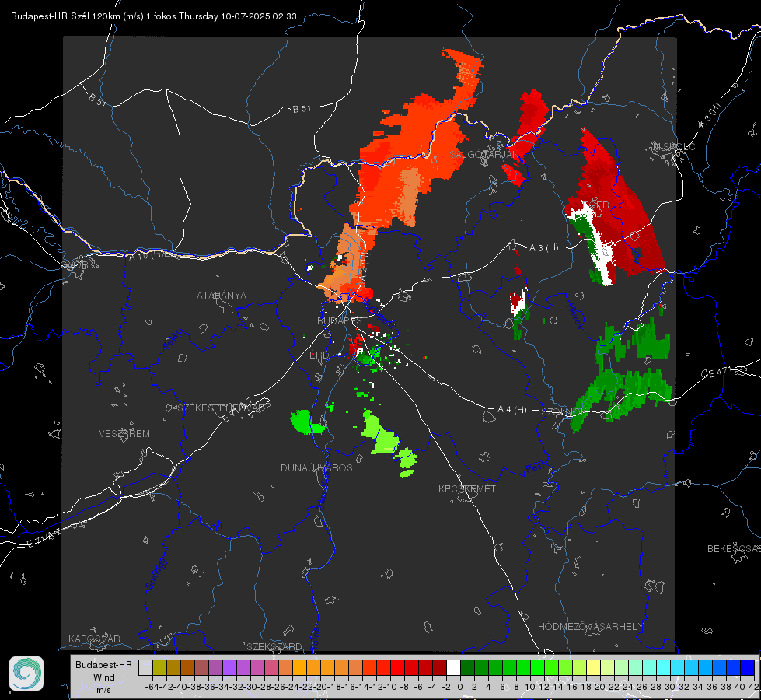Click the VESZPREM city label

point(124,433)
